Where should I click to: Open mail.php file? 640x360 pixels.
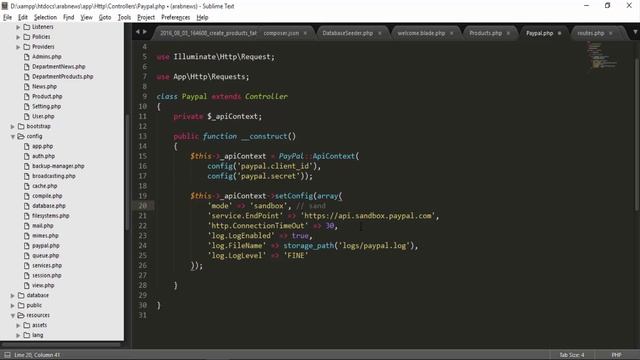(x=42, y=226)
